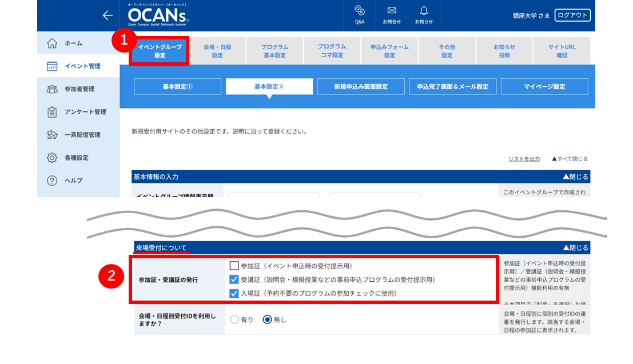The height and width of the screenshot is (364, 633).
Task: Open the お知らせ bell icon
Action: point(424,10)
